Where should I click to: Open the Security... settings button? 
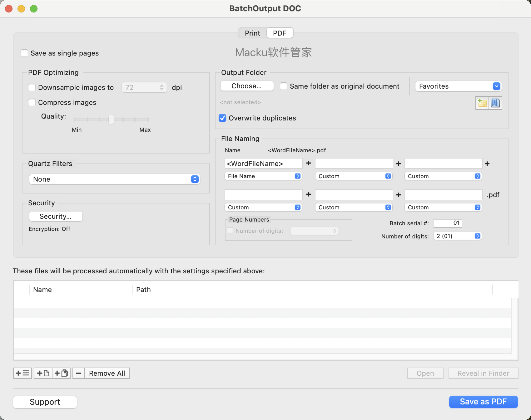pos(56,216)
